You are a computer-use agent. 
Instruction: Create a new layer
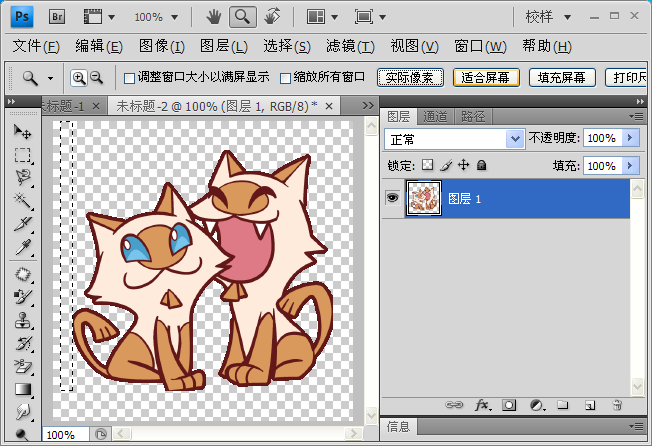(x=590, y=405)
